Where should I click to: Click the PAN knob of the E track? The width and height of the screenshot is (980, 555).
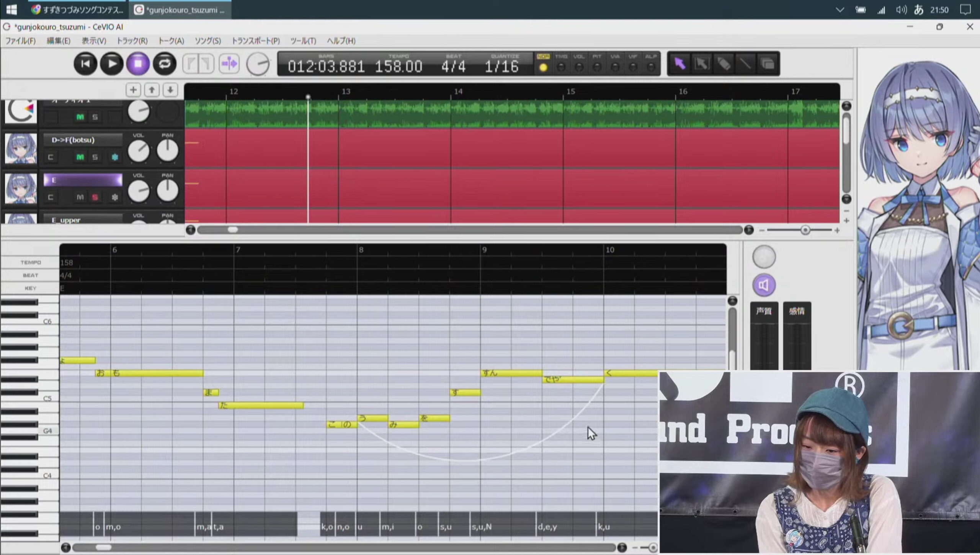(x=167, y=191)
